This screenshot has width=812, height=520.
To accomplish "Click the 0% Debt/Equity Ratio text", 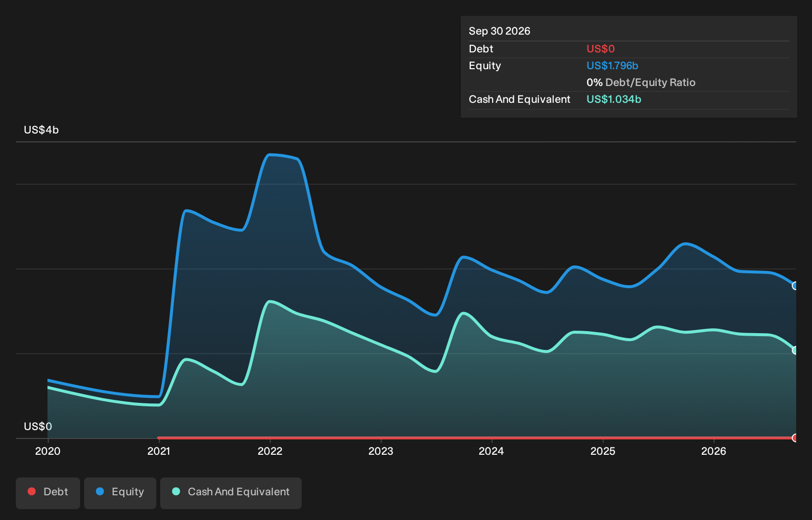I will (641, 83).
